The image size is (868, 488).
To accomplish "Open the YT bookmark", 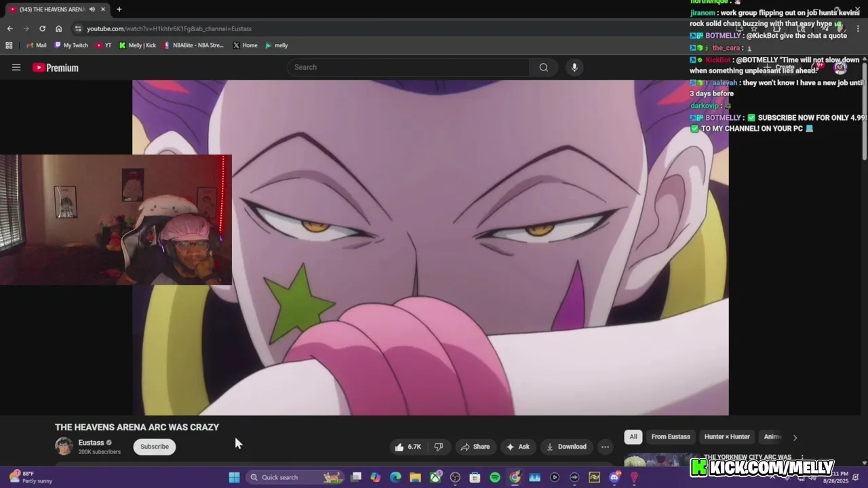I will 104,45.
